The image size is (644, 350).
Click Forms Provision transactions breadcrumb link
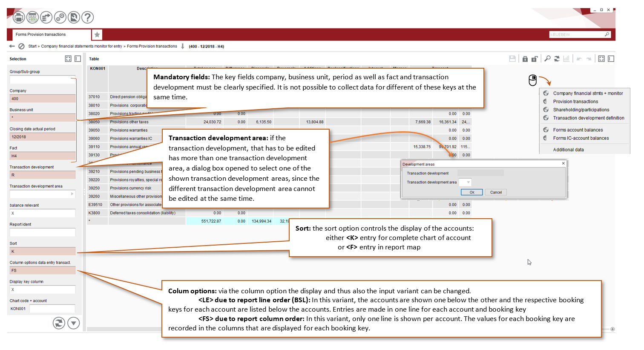tap(152, 46)
